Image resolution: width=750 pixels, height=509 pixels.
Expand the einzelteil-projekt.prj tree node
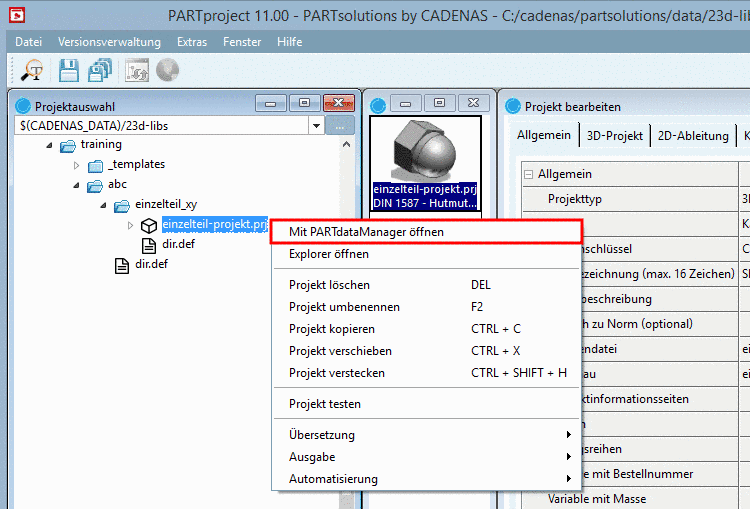tap(130, 225)
